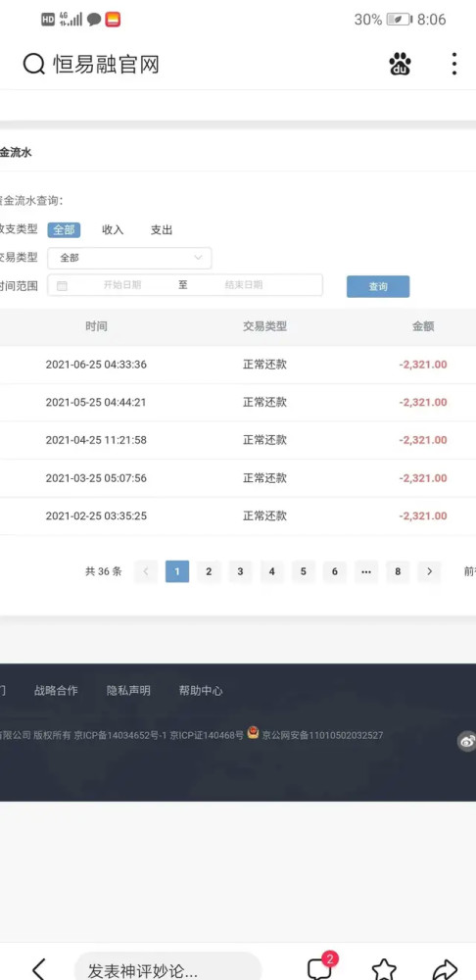Click the 共 36 条 total count
Viewport: 476px width, 980px height.
[104, 571]
